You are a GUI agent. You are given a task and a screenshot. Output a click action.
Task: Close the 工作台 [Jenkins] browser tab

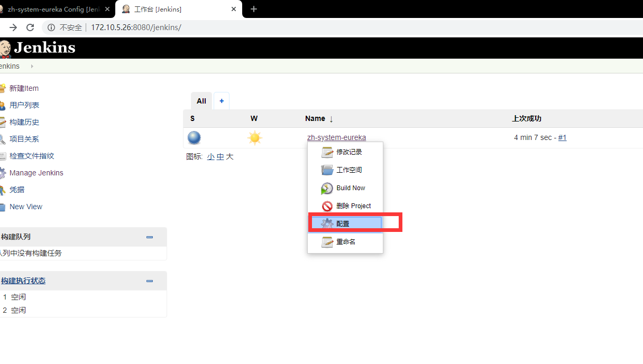[x=234, y=9]
